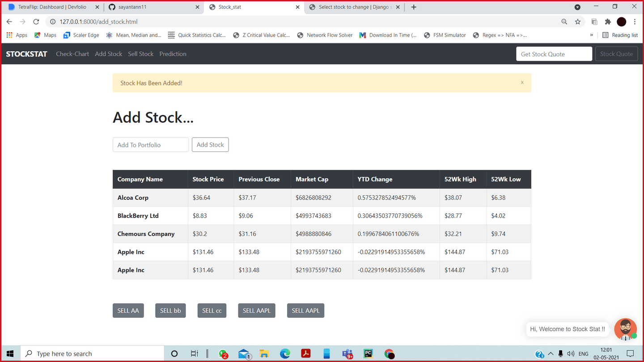This screenshot has width=644, height=362.
Task: Open Chrome from the taskbar
Action: (x=389, y=354)
